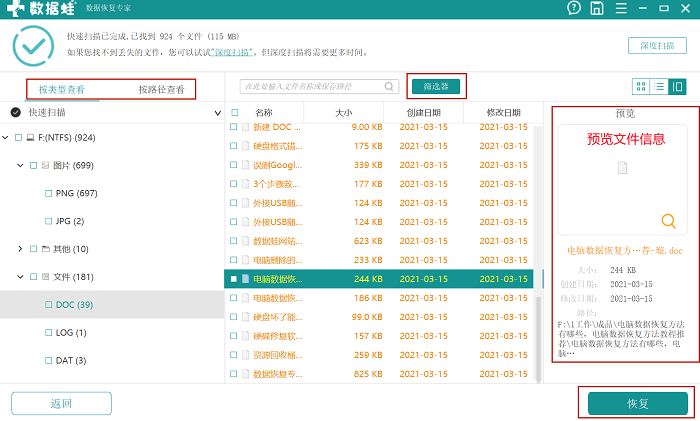
Task: Click the 深度扫描 button
Action: [x=657, y=46]
